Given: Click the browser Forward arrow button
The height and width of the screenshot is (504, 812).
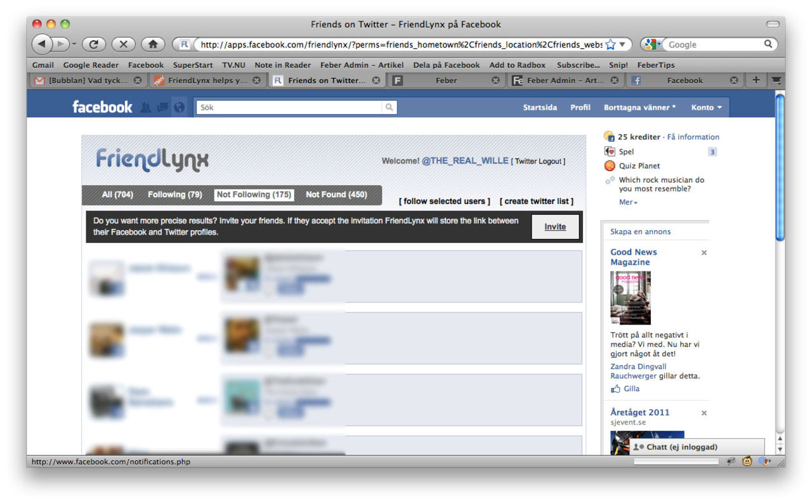Looking at the screenshot, I should [60, 44].
